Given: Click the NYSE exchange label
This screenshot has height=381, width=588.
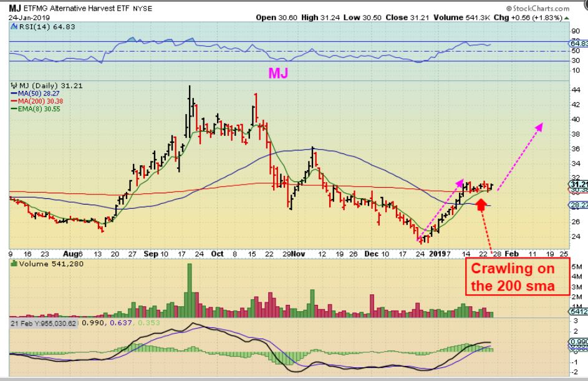Looking at the screenshot, I should click(x=143, y=9).
